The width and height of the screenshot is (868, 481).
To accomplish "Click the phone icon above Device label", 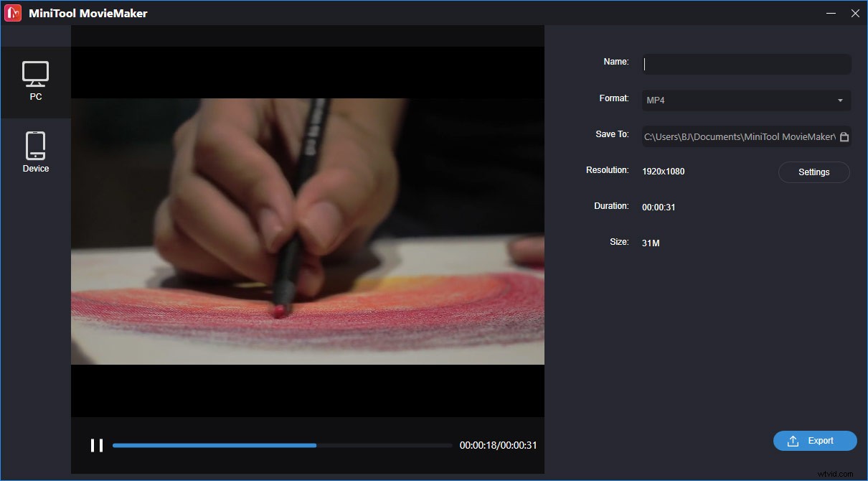I will click(x=36, y=144).
